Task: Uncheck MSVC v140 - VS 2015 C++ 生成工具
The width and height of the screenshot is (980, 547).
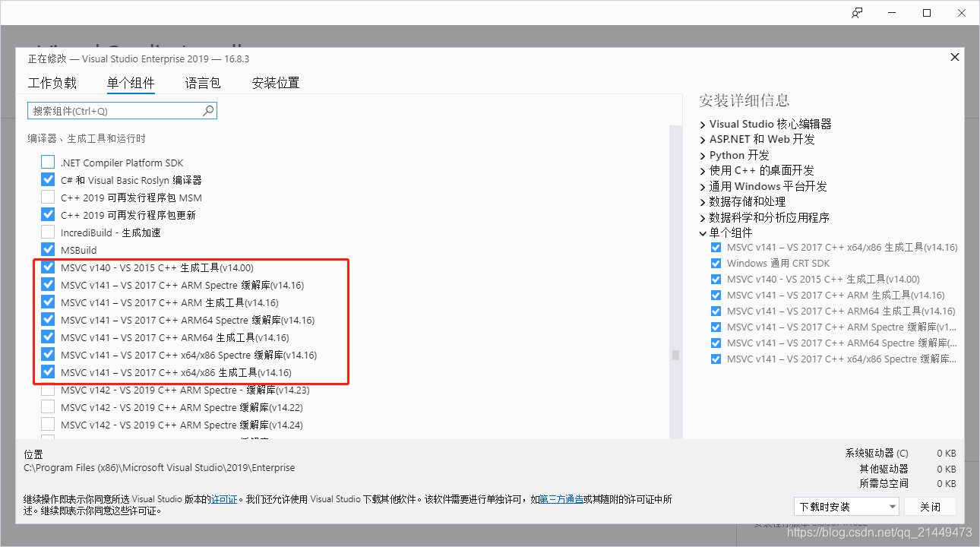Action: click(x=48, y=267)
